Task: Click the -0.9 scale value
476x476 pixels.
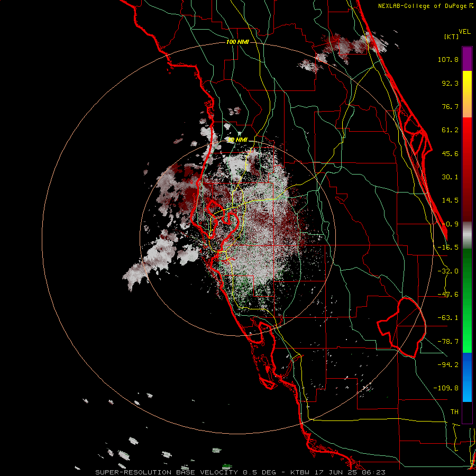Action: 450,224
